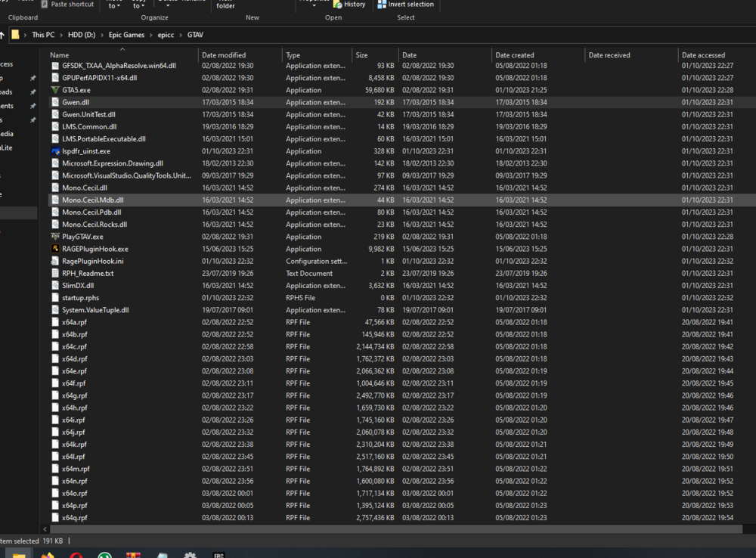Unpin Desktop from Quick access
Image resolution: width=756 pixels, height=558 pixels.
pyautogui.click(x=33, y=78)
